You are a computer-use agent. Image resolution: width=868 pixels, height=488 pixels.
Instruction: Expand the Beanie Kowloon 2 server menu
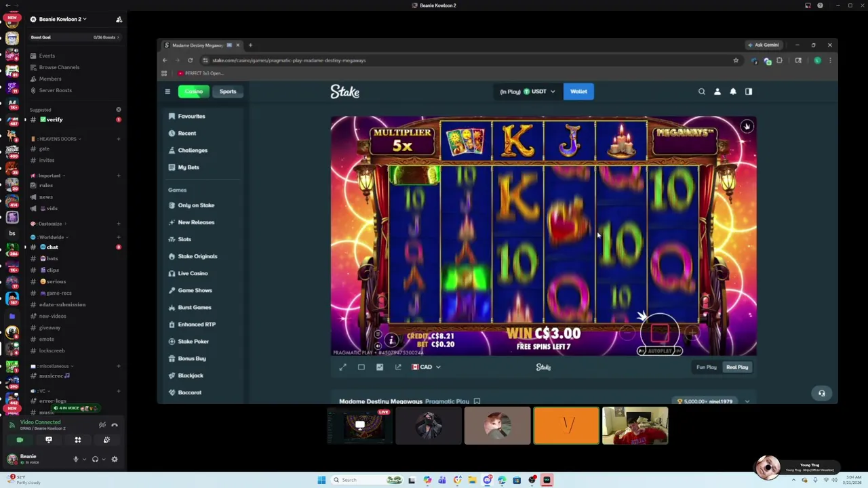(x=62, y=19)
